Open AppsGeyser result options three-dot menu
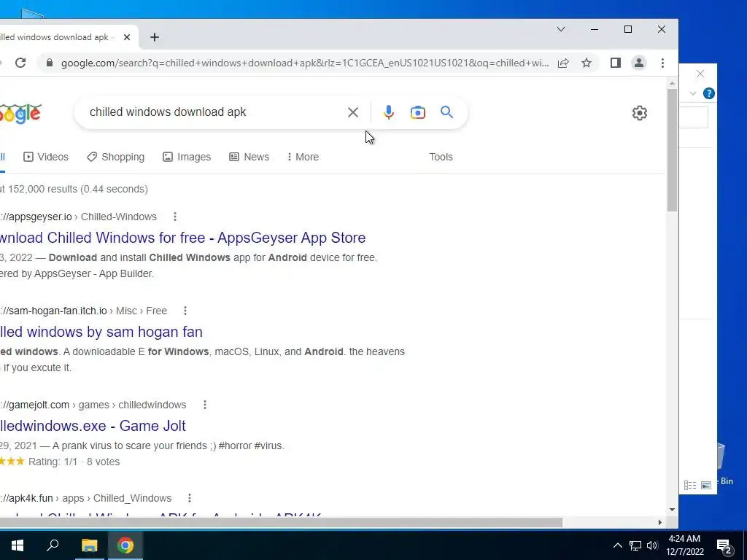 click(175, 217)
